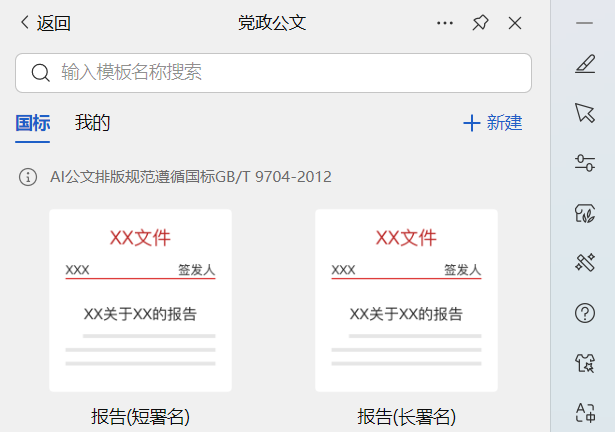Open help via the question mark icon
Screen dimensions: 615x432
pyautogui.click(x=585, y=313)
